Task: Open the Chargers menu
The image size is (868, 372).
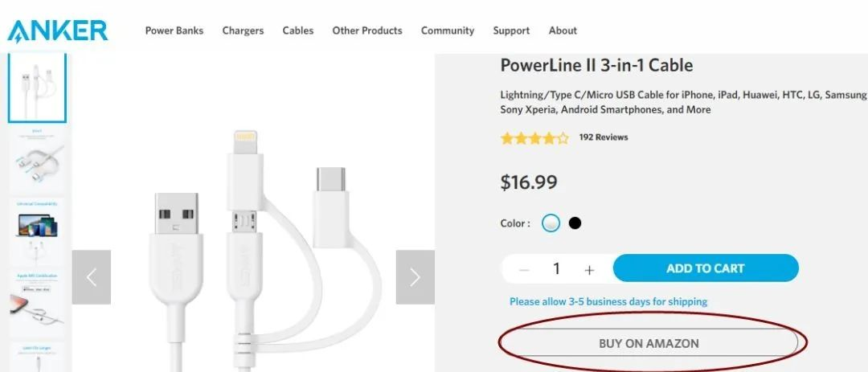Action: [x=243, y=31]
